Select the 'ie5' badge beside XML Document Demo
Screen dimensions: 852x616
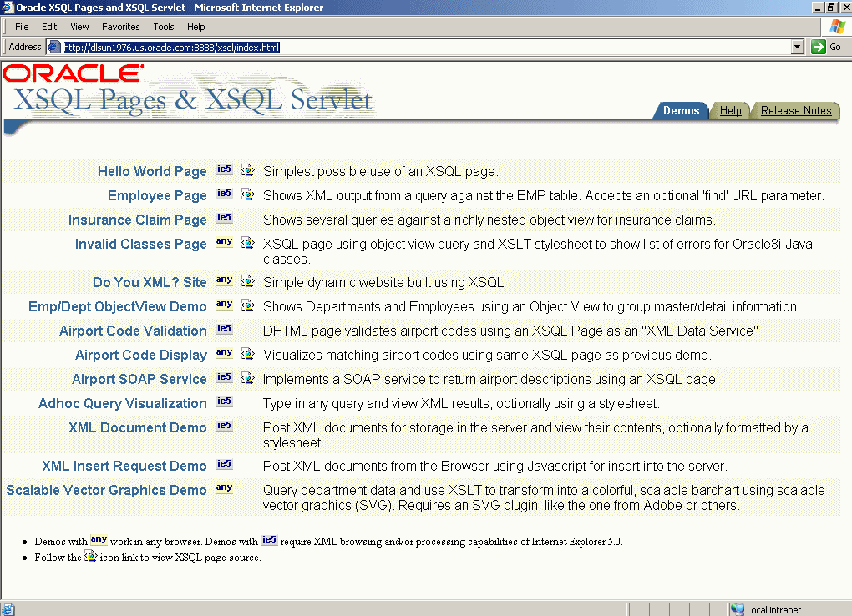point(224,427)
